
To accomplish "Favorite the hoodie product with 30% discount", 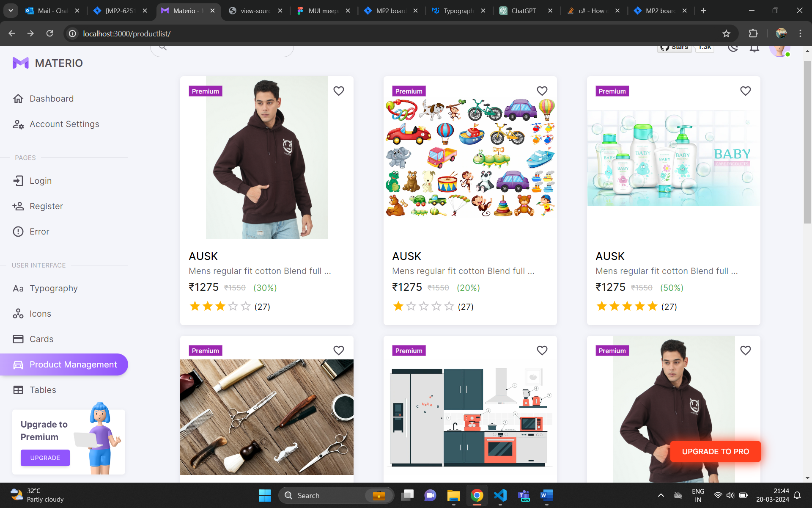I will click(339, 91).
